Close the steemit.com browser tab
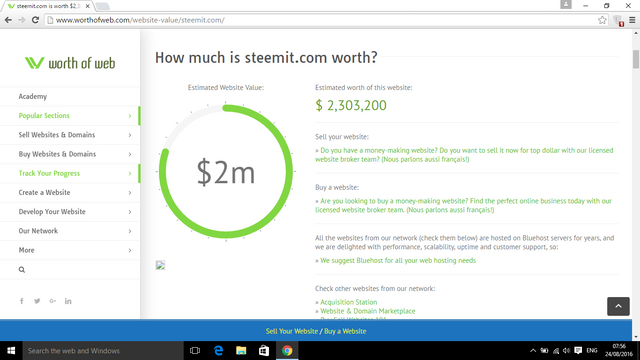The image size is (640, 360). click(87, 6)
